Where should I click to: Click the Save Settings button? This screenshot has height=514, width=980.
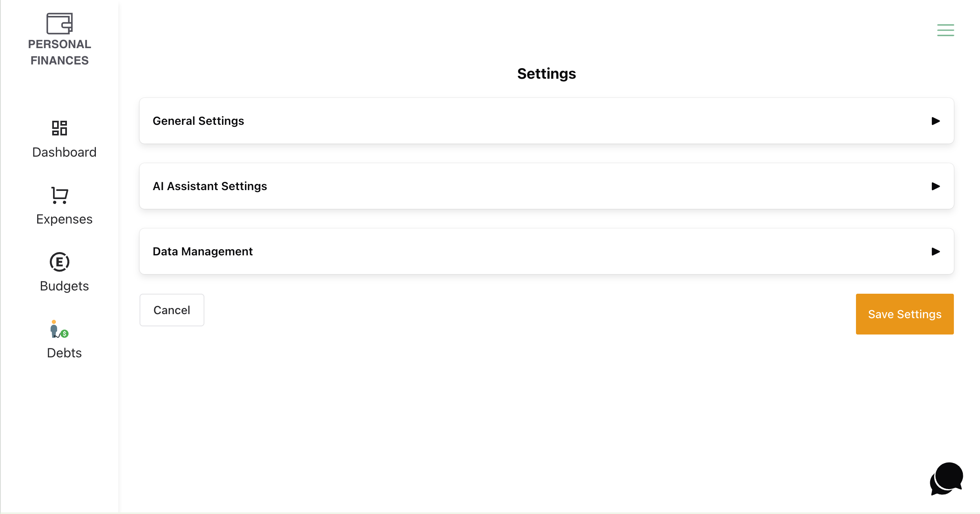pos(905,314)
